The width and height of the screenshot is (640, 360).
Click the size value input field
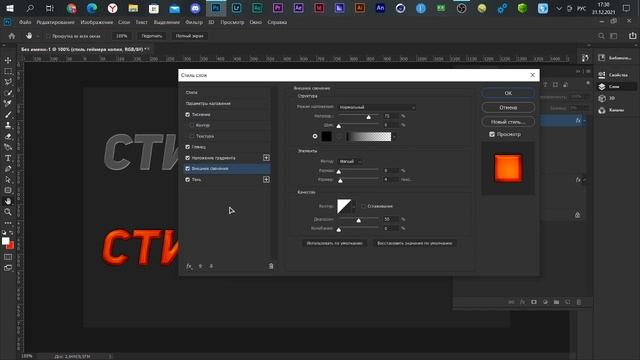[391, 180]
